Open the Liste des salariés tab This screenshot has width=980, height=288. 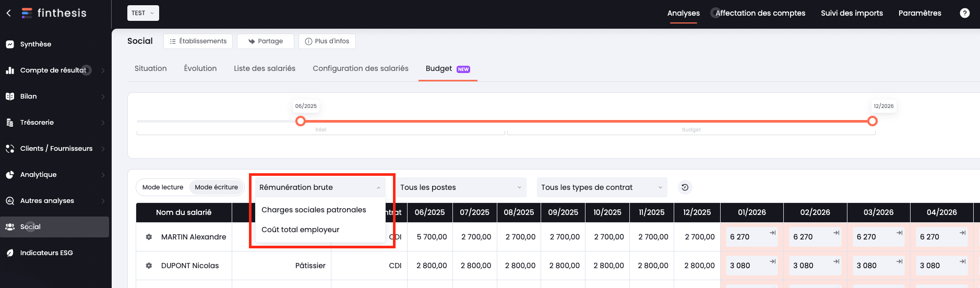pyautogui.click(x=265, y=68)
